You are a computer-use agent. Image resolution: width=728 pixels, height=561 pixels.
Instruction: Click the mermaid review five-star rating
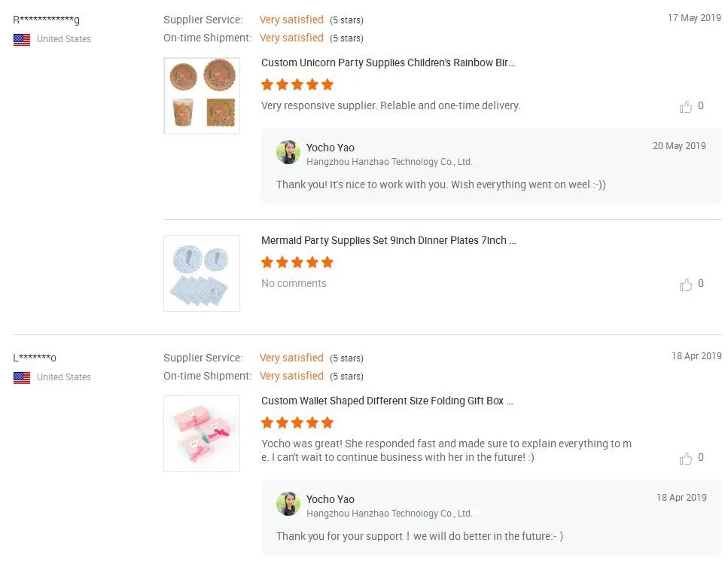pos(297,263)
